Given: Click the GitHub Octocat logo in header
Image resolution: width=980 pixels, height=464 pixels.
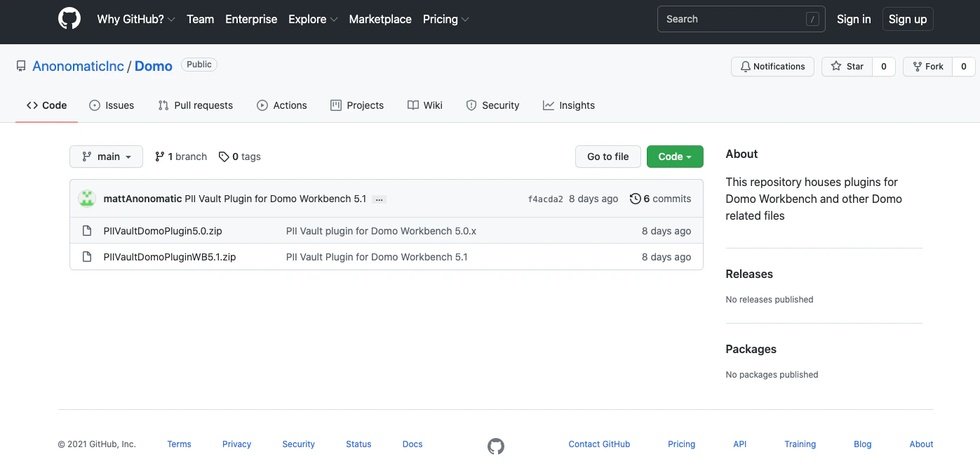Looking at the screenshot, I should pos(69,19).
